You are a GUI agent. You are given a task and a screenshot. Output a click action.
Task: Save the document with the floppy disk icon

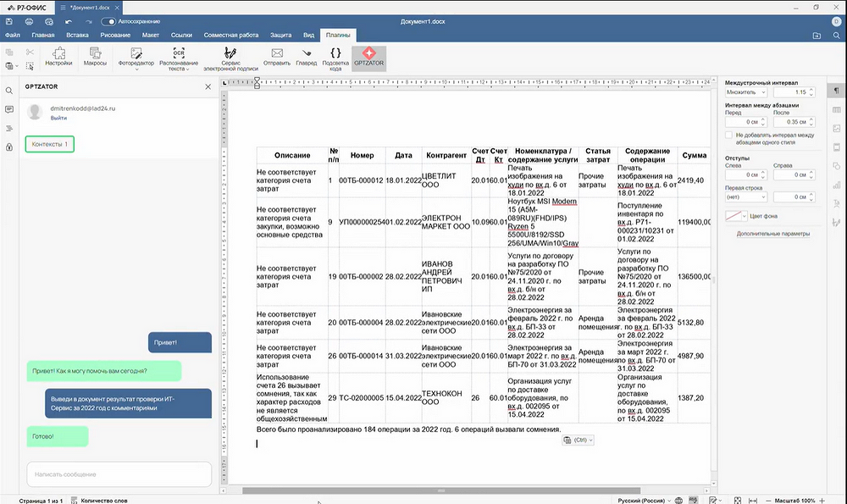click(9, 22)
